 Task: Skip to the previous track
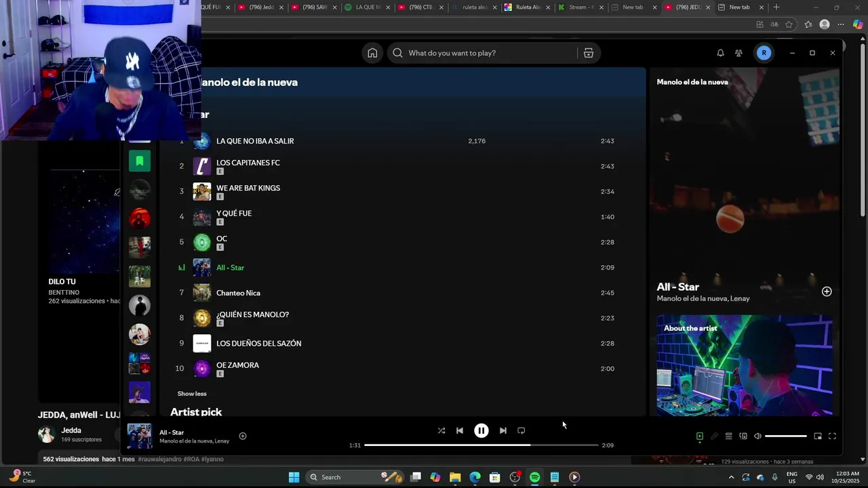coord(460,430)
